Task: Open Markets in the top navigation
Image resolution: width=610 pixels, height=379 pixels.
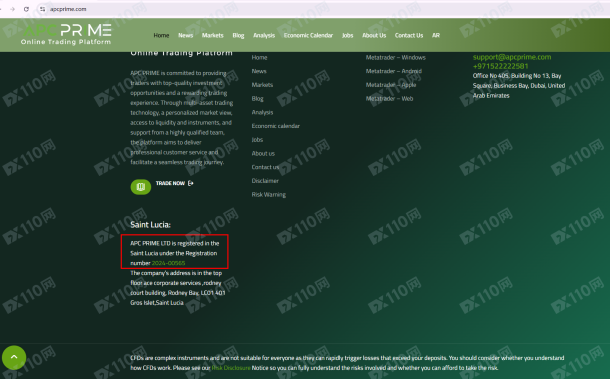Action: pos(212,35)
